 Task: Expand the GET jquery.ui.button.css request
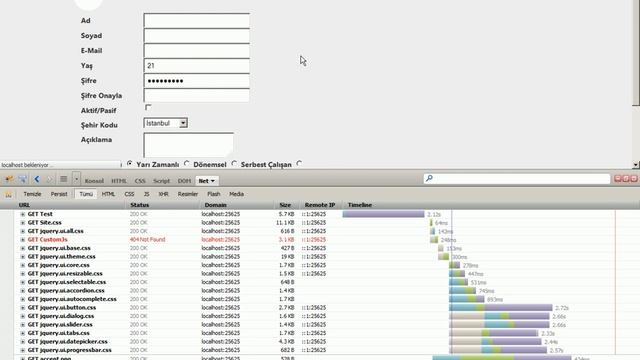(23, 308)
